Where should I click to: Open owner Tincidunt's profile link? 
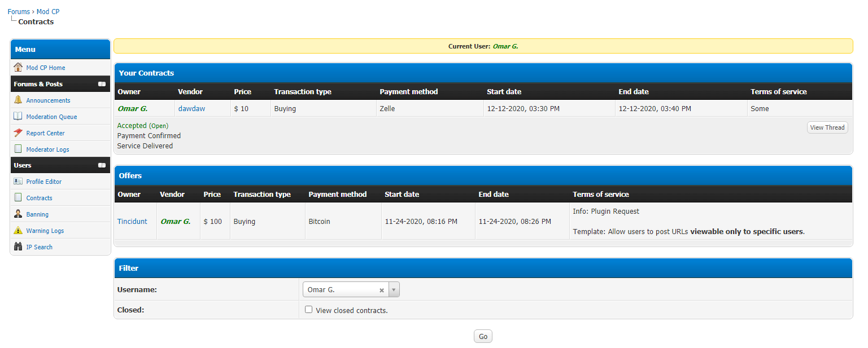pos(132,222)
